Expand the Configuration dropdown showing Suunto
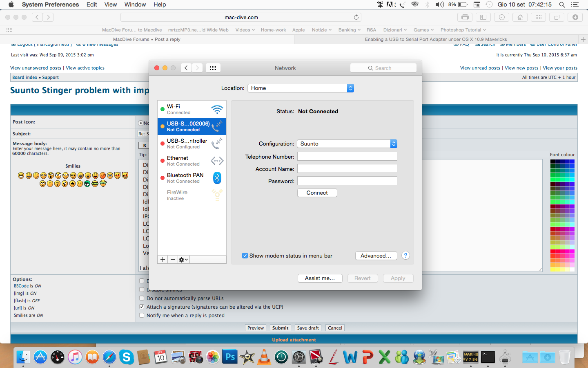Screen dimensions: 588x368 point(347,144)
